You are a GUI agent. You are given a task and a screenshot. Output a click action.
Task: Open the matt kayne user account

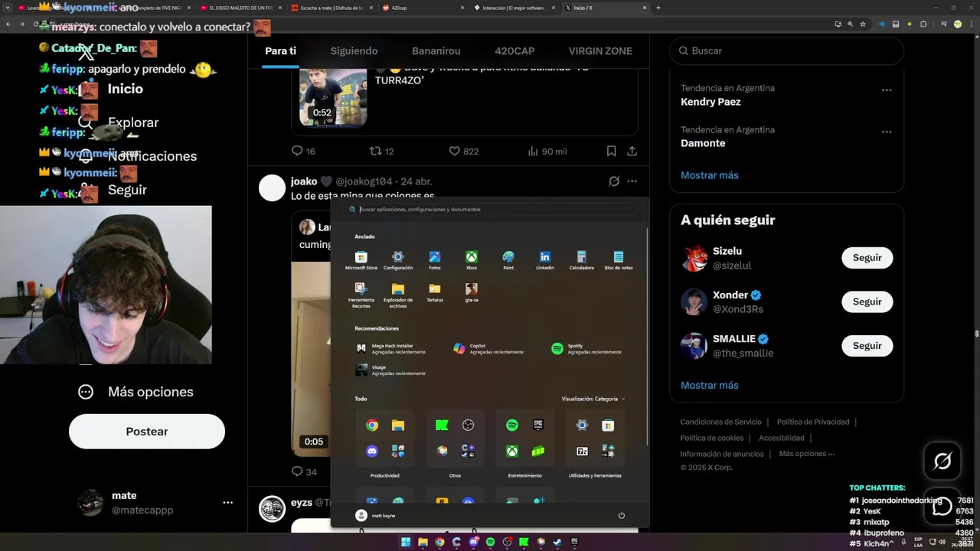pos(376,516)
